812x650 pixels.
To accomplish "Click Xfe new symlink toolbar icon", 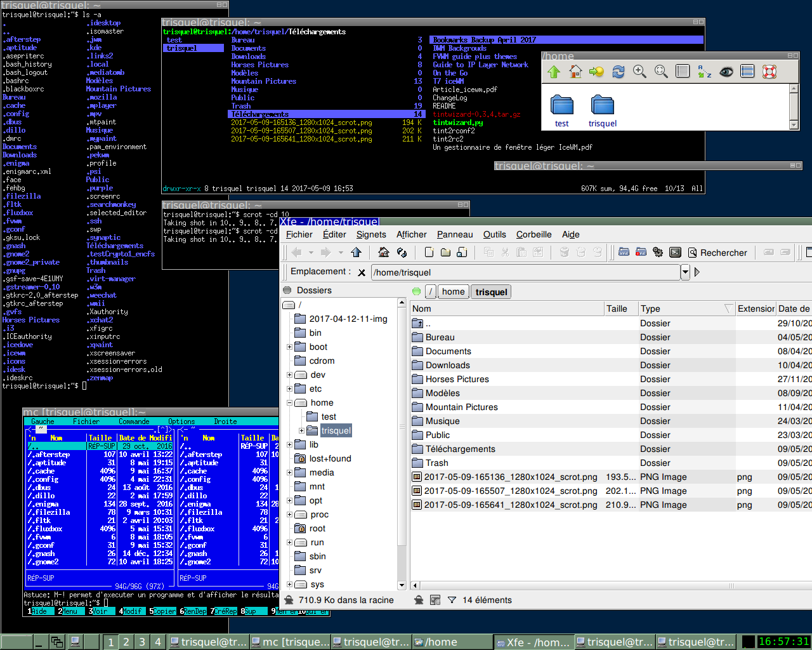I will 462,253.
